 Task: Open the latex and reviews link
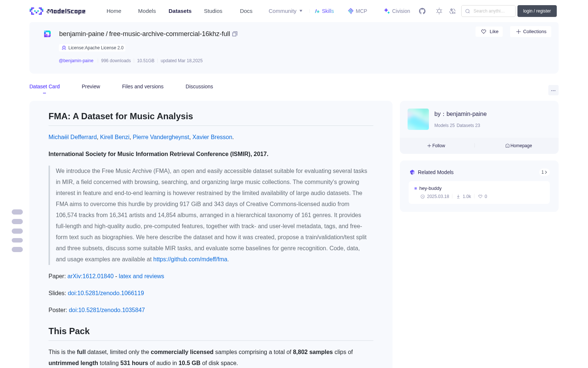[x=141, y=276]
